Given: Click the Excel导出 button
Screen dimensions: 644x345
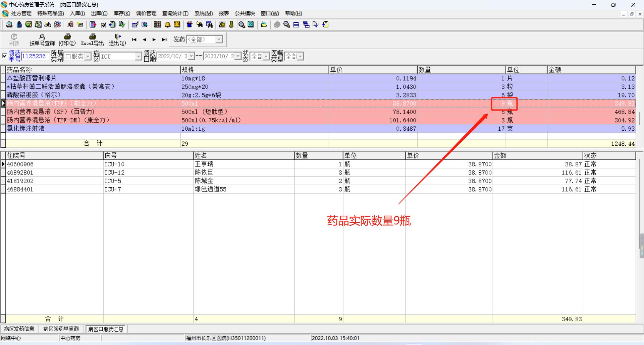Looking at the screenshot, I should pyautogui.click(x=93, y=40).
